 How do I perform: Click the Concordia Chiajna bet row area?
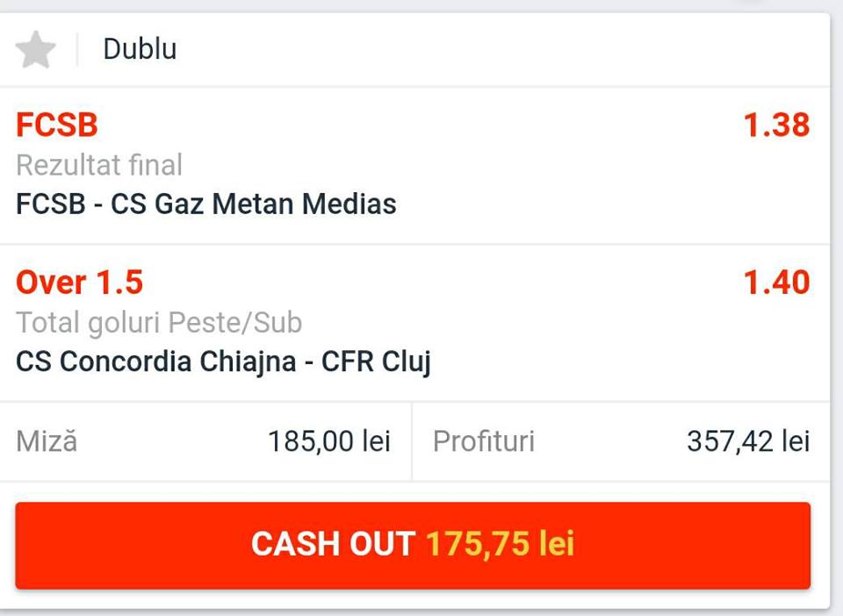click(414, 323)
